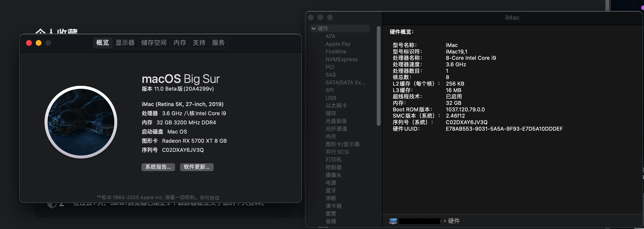Select 摄像头 in the sidebar
This screenshot has width=644, height=229.
[x=334, y=175]
